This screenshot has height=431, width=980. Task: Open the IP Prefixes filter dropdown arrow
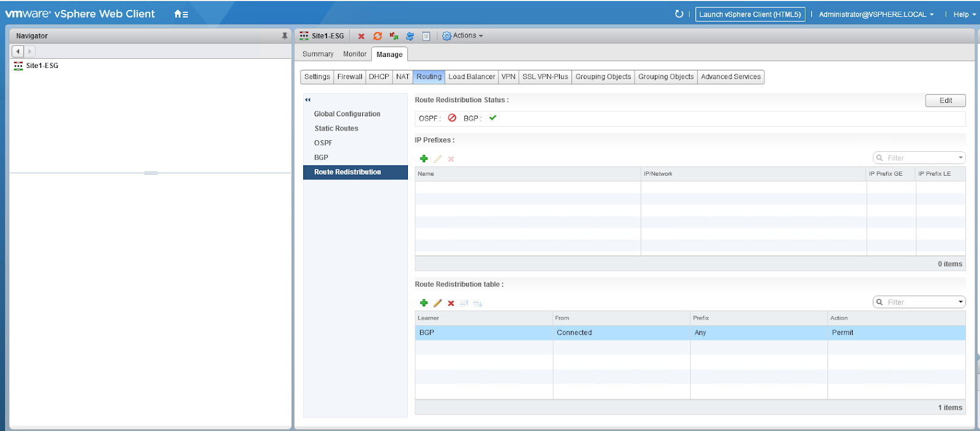click(960, 158)
